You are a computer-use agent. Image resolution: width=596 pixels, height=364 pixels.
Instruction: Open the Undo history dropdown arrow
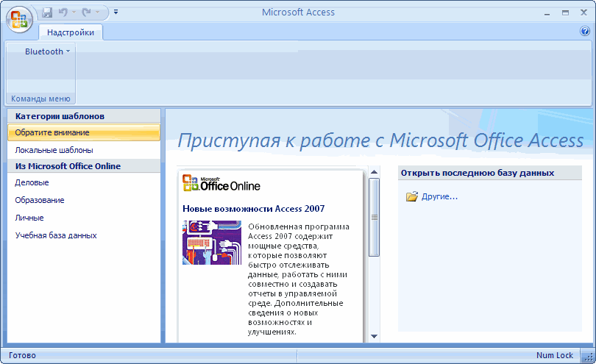(74, 13)
